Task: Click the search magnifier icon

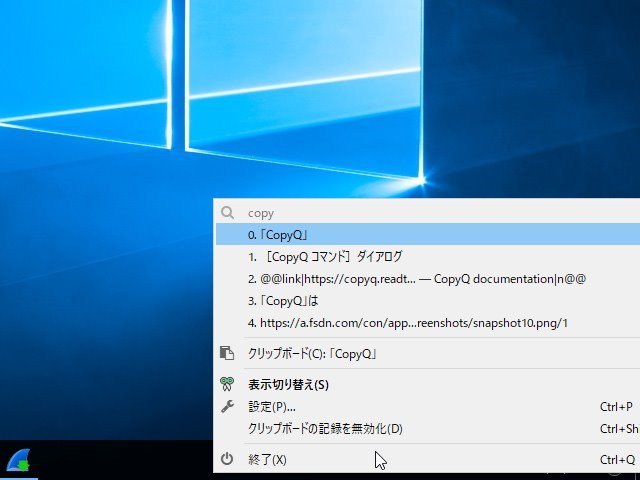Action: click(227, 213)
